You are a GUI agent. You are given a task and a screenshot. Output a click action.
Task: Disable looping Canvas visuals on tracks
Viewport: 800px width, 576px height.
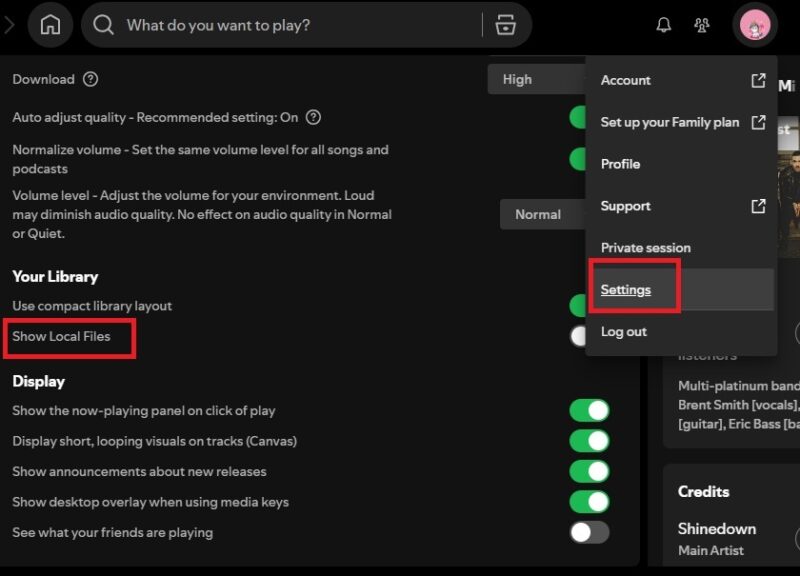click(592, 441)
